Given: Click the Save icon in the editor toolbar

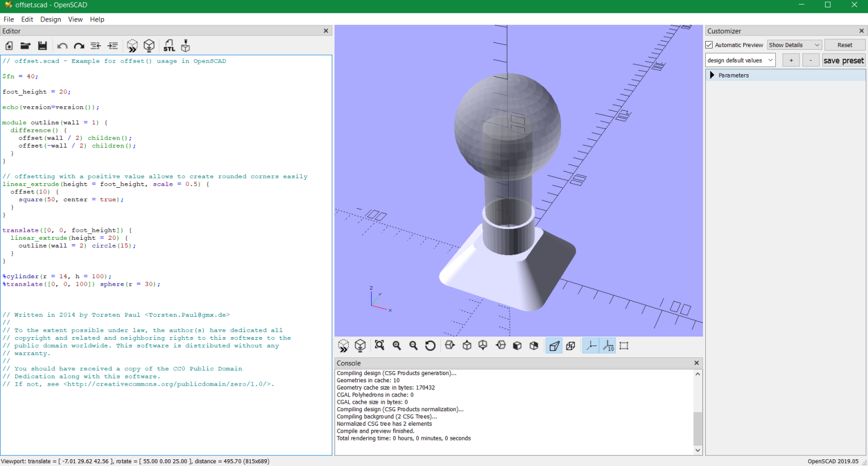Looking at the screenshot, I should click(x=42, y=46).
